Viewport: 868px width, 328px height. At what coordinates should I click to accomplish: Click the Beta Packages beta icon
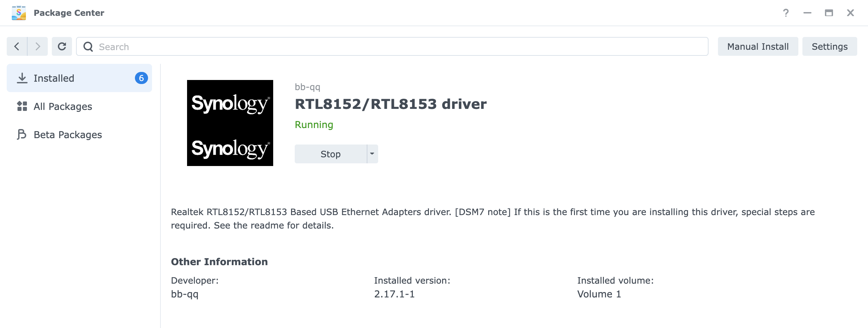(21, 134)
